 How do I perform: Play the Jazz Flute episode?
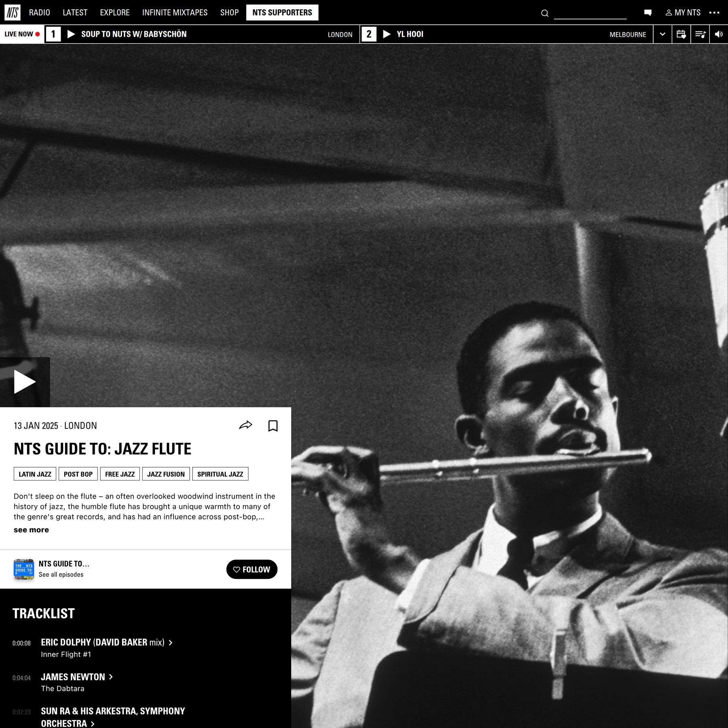(x=25, y=382)
